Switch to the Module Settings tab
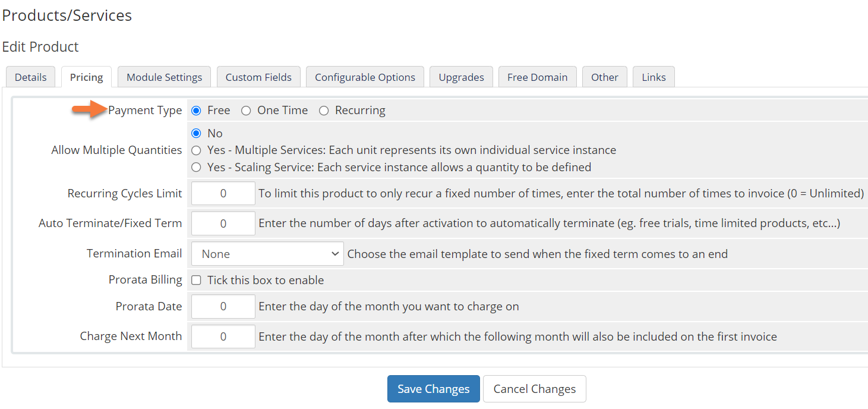The width and height of the screenshot is (868, 409). [164, 77]
